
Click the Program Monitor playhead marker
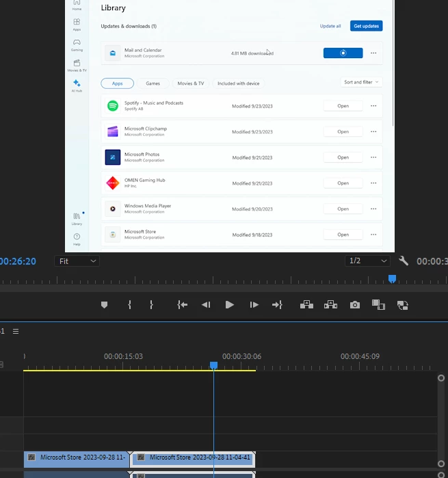pyautogui.click(x=392, y=278)
